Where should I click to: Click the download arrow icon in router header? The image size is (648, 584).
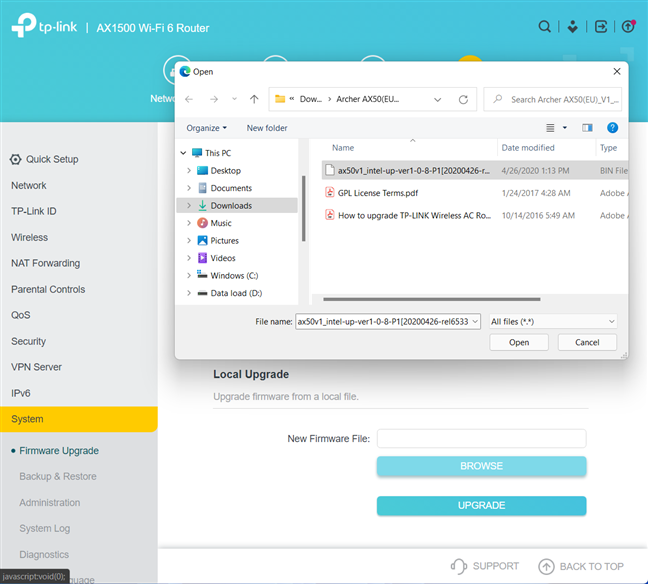tap(572, 27)
